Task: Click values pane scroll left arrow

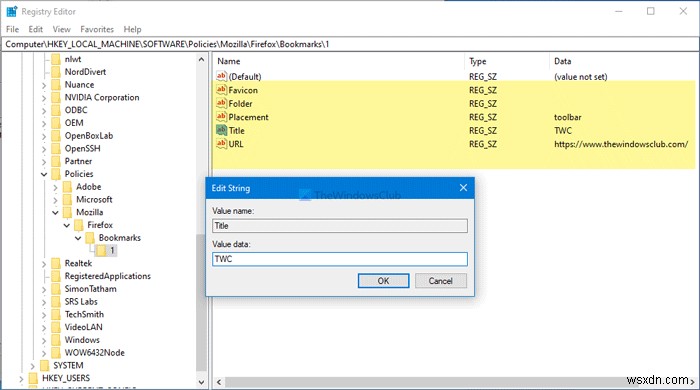Action: [219, 382]
